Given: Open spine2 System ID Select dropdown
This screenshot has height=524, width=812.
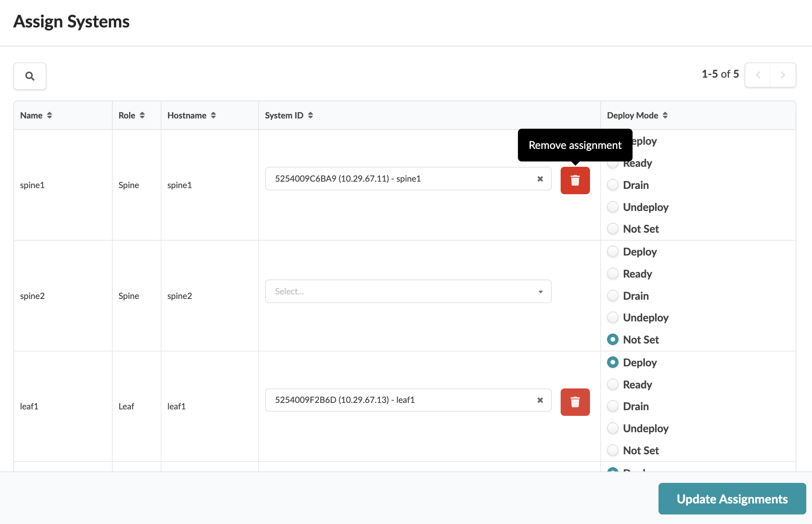Looking at the screenshot, I should pyautogui.click(x=408, y=291).
